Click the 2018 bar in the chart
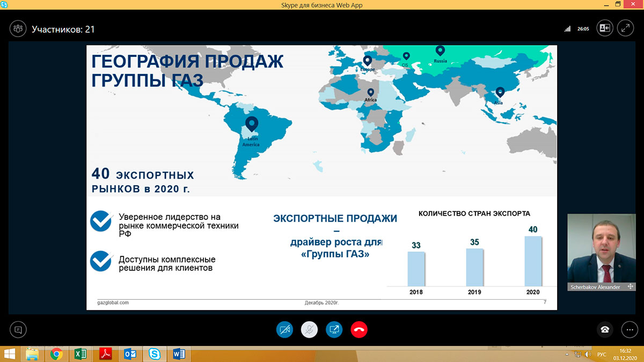The width and height of the screenshot is (644, 362). tap(416, 269)
